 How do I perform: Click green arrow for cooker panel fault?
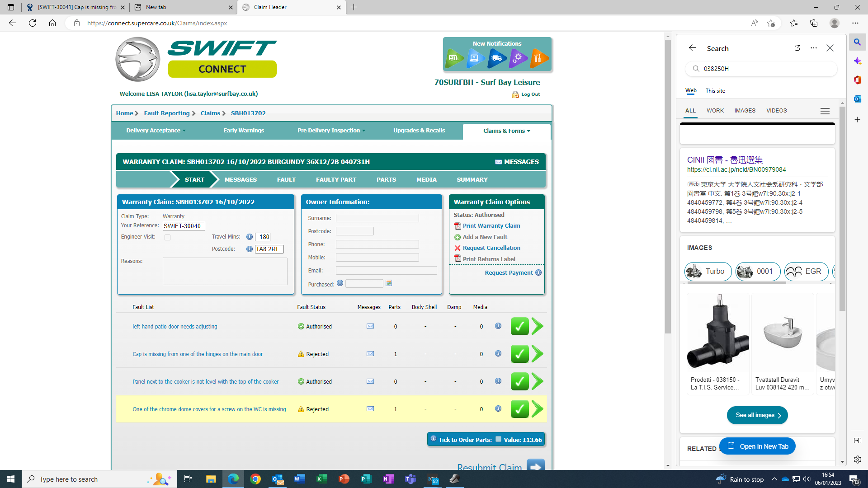538,381
